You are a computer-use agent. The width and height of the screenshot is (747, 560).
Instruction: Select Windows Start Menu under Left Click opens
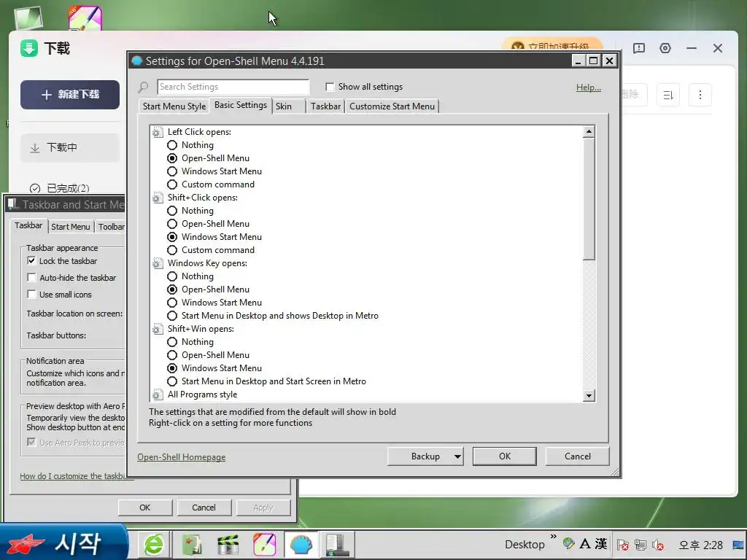point(172,171)
